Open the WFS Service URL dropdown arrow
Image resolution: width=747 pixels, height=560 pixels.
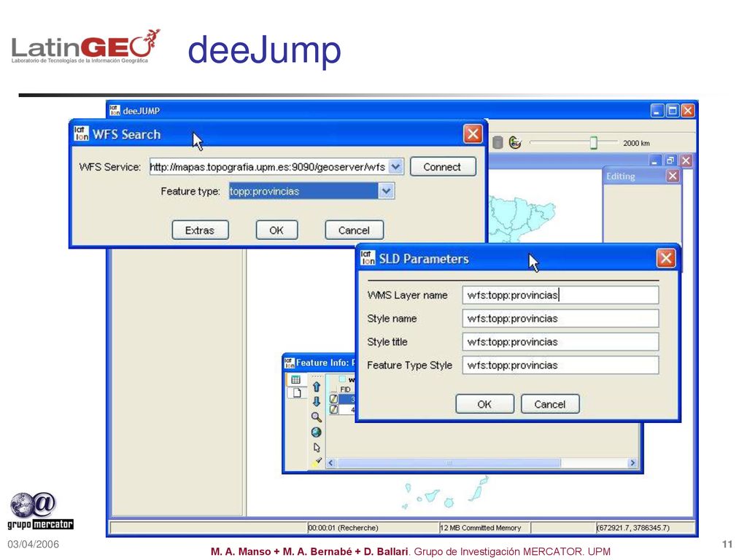click(396, 167)
